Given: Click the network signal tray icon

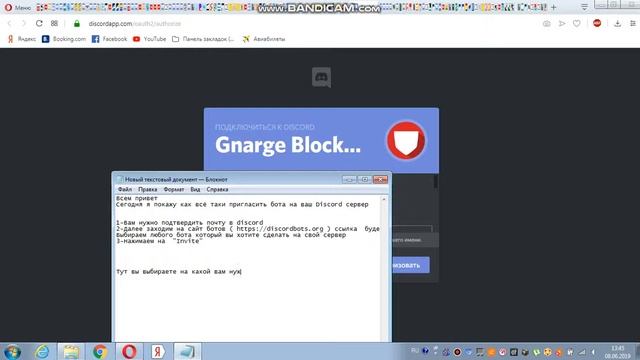Looking at the screenshot, I should pyautogui.click(x=582, y=352).
